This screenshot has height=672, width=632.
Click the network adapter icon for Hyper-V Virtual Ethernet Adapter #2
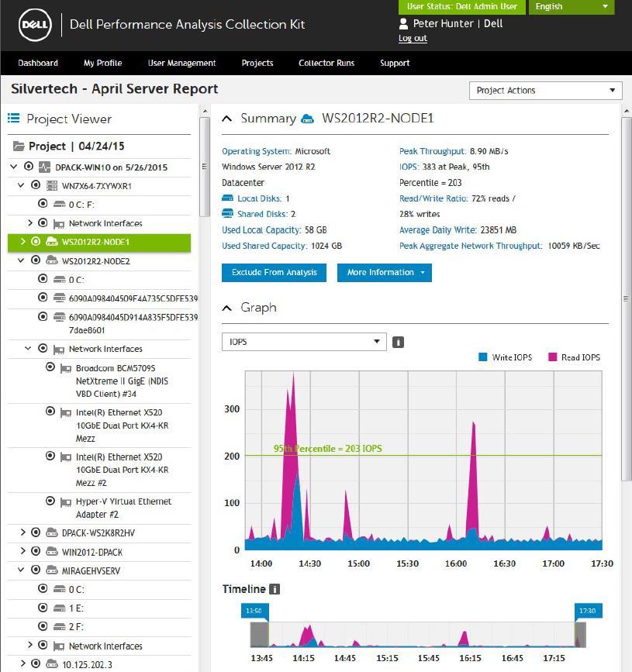tap(66, 501)
